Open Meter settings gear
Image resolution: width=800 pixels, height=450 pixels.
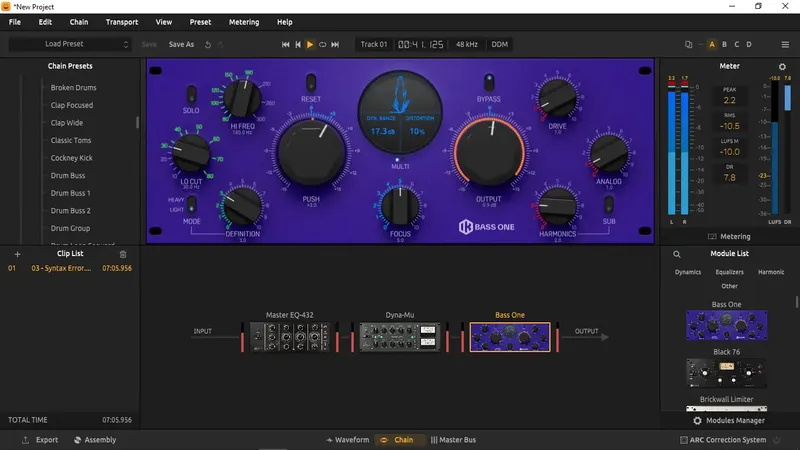tap(782, 66)
